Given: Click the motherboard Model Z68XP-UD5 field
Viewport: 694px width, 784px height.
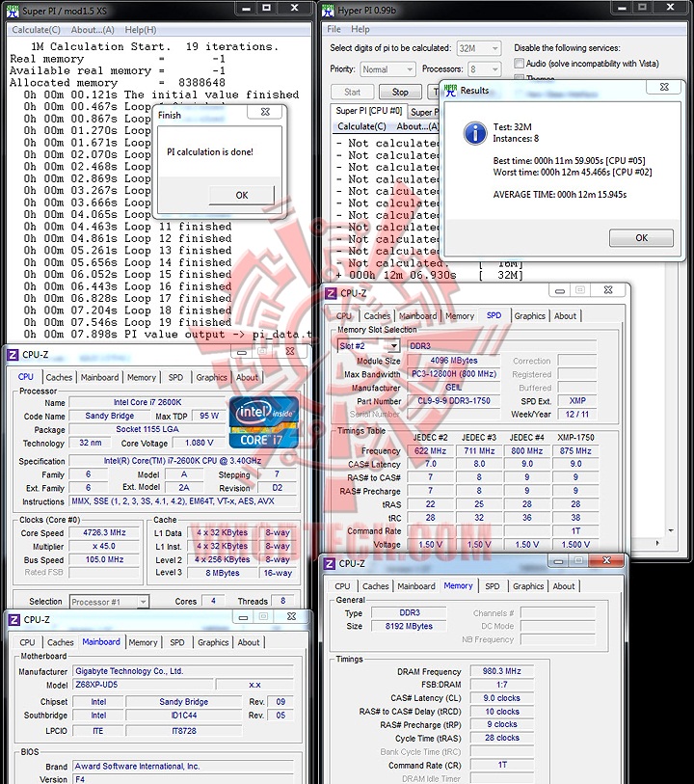Looking at the screenshot, I should 143,685.
